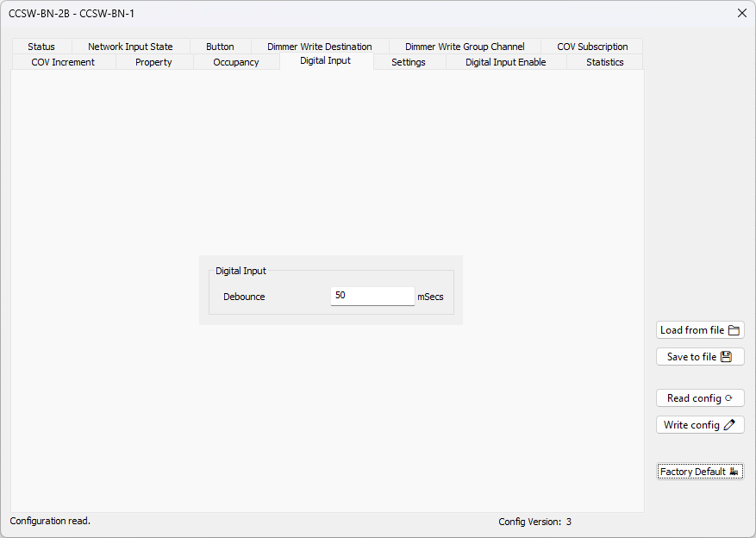Click the Digital Input tab
Image resolution: width=756 pixels, height=538 pixels.
click(x=326, y=60)
